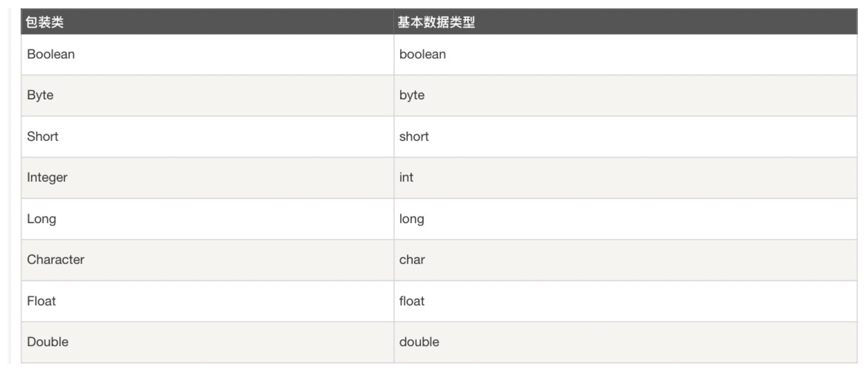Click the lowercase short primitive cell

(414, 136)
